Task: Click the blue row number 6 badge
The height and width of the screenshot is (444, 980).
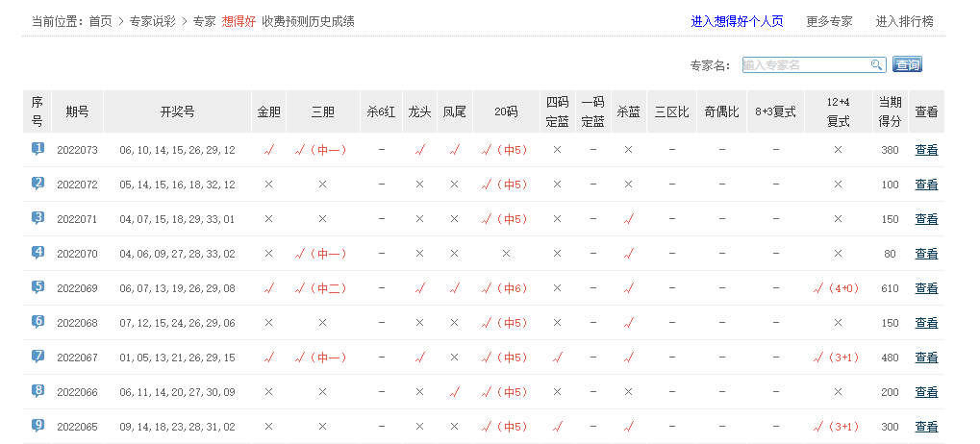Action: [x=38, y=322]
